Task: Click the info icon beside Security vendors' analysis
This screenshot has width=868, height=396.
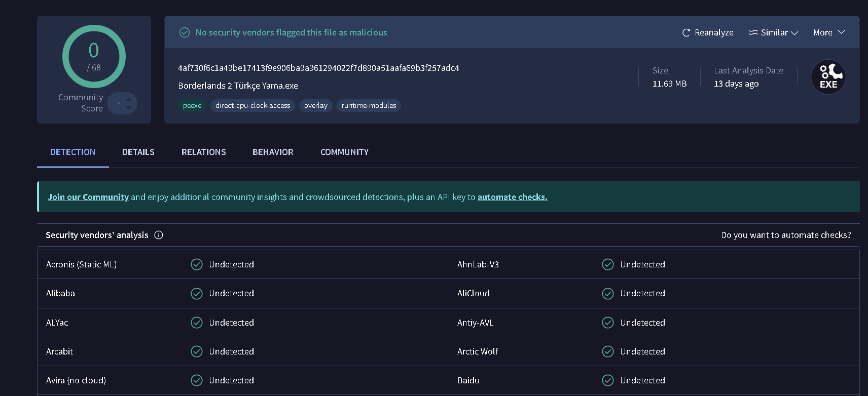Action: coord(159,235)
